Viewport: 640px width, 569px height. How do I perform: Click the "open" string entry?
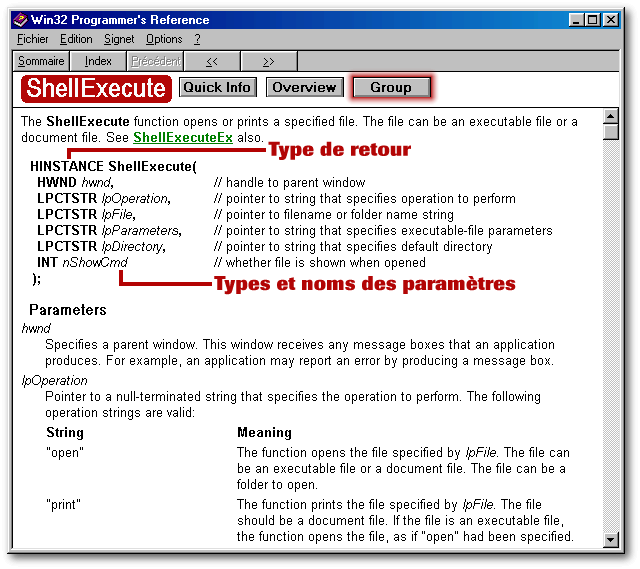[65, 453]
